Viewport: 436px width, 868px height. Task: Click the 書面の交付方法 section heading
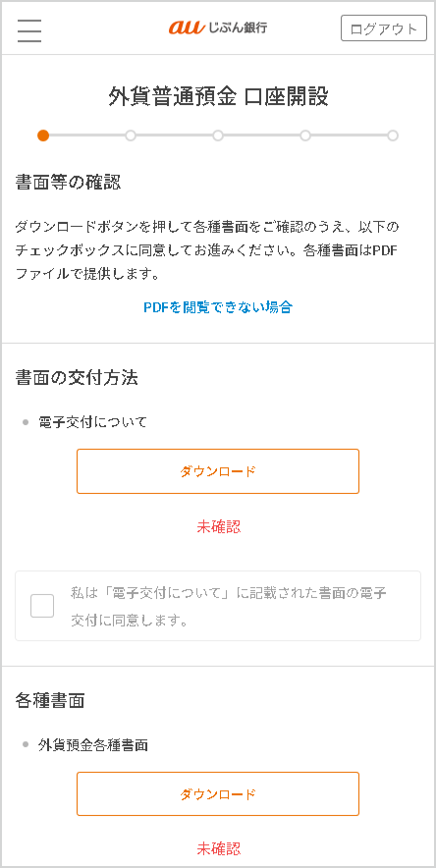77,378
